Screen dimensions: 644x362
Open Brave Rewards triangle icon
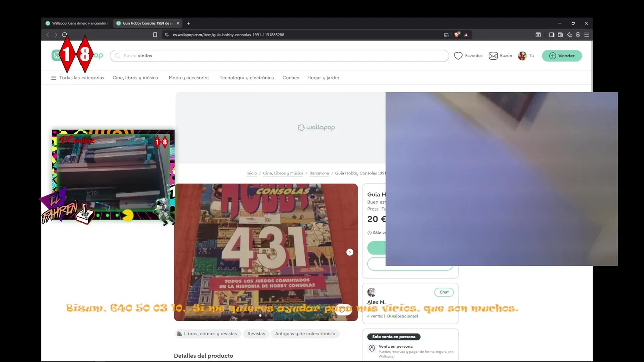(466, 35)
